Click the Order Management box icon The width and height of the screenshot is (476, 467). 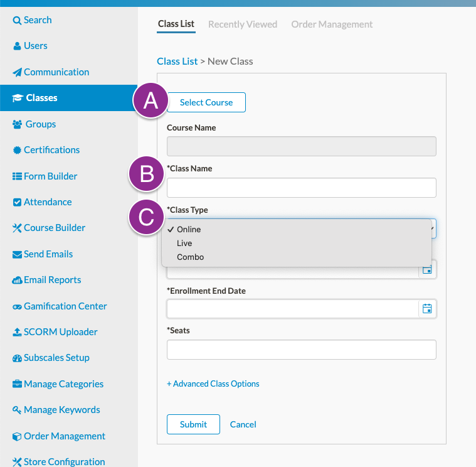(x=17, y=436)
